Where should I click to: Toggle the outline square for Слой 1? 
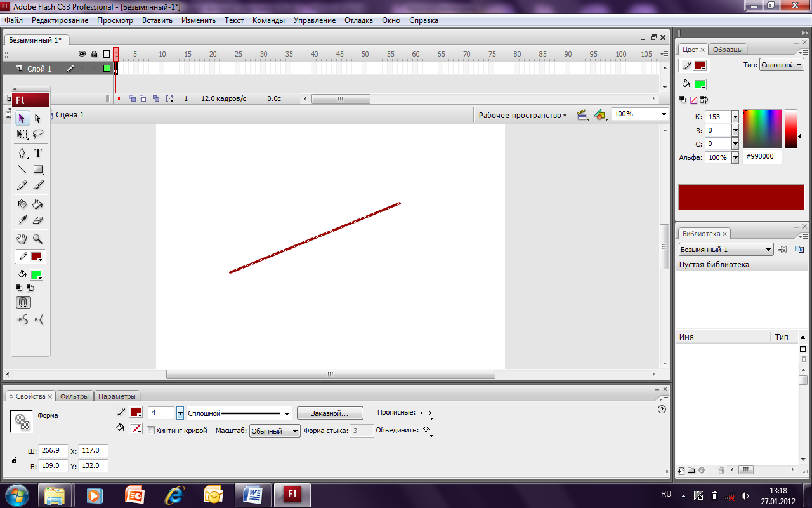107,69
